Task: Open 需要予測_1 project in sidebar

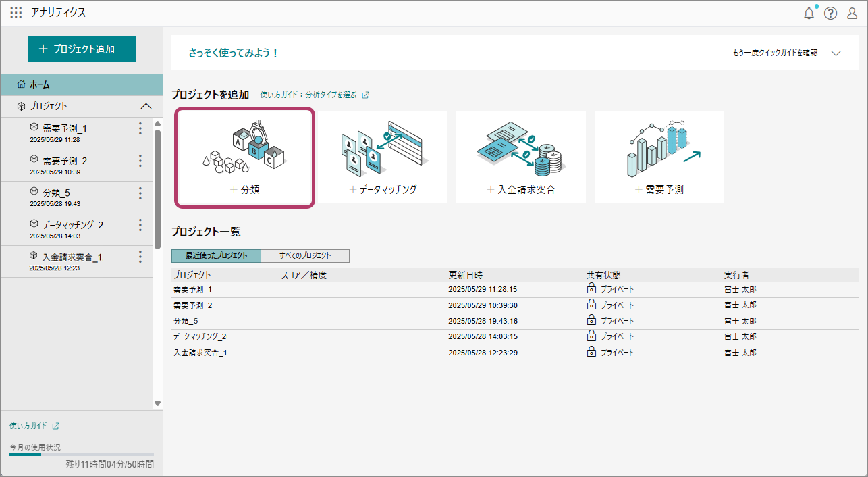Action: tap(76, 133)
